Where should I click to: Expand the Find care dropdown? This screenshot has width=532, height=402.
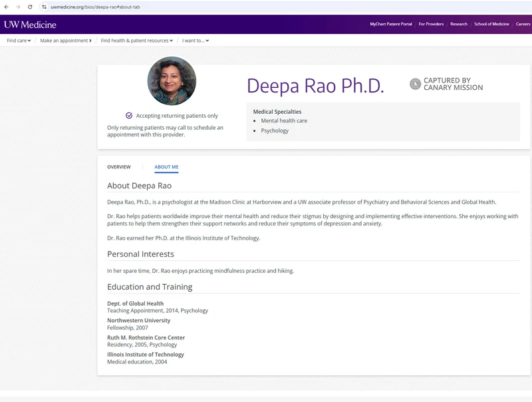pyautogui.click(x=19, y=41)
